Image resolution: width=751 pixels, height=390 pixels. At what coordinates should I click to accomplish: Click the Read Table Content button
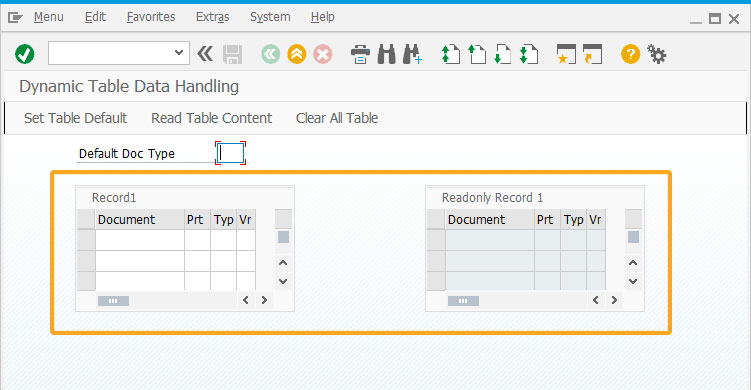coord(211,118)
